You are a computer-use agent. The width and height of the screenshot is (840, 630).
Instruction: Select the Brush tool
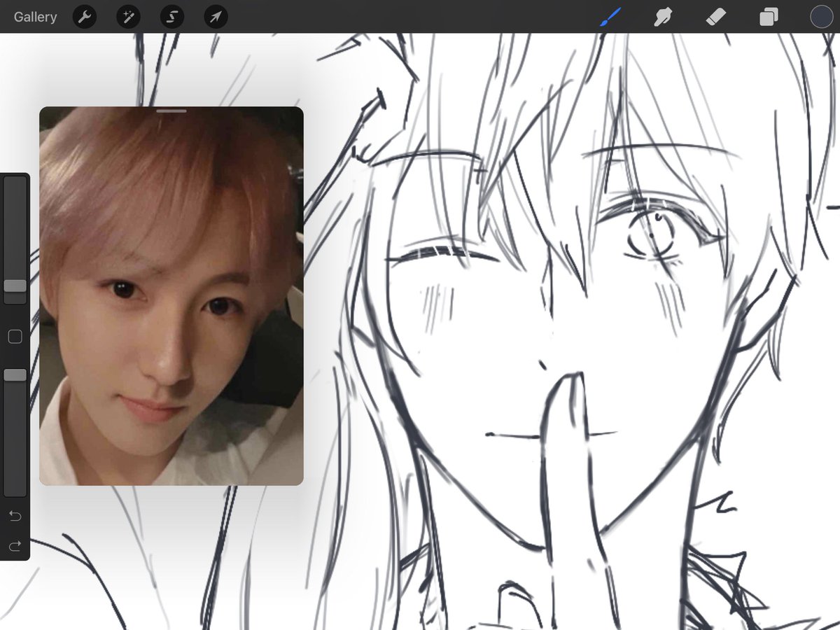(x=610, y=17)
